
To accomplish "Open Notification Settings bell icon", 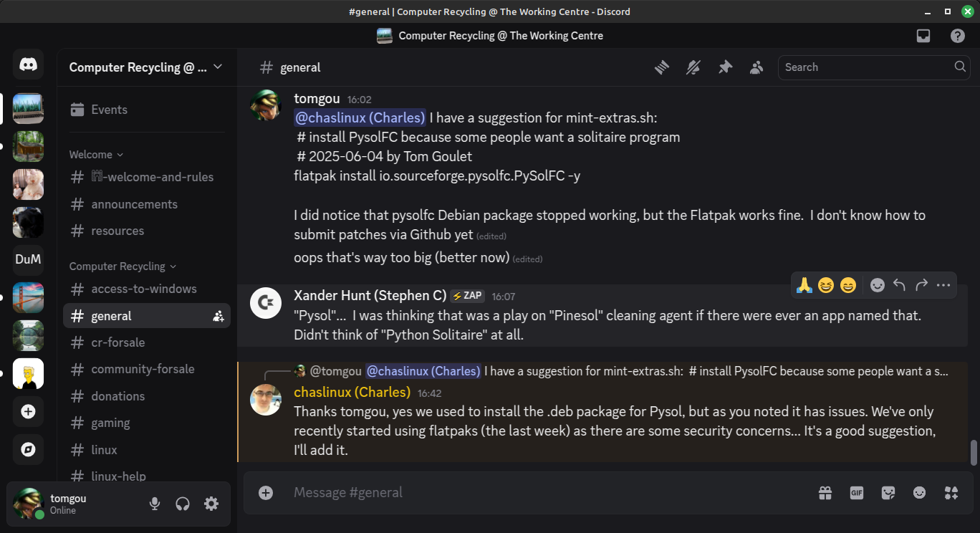I will [693, 67].
